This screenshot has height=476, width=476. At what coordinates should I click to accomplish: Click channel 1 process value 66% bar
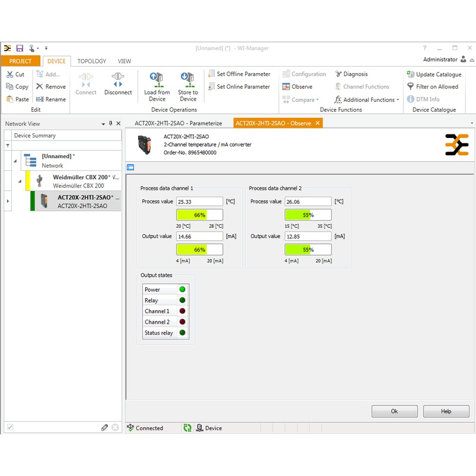(x=199, y=215)
